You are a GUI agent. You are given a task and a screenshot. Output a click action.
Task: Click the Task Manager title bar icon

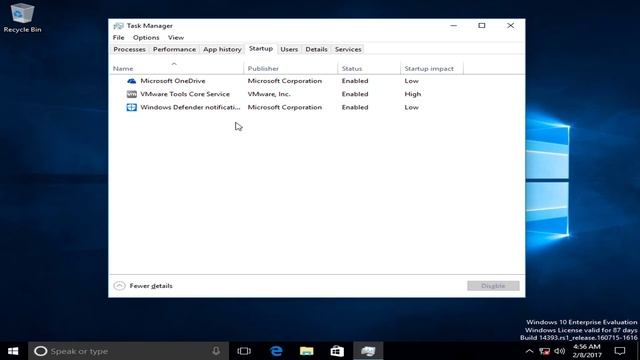click(x=118, y=26)
